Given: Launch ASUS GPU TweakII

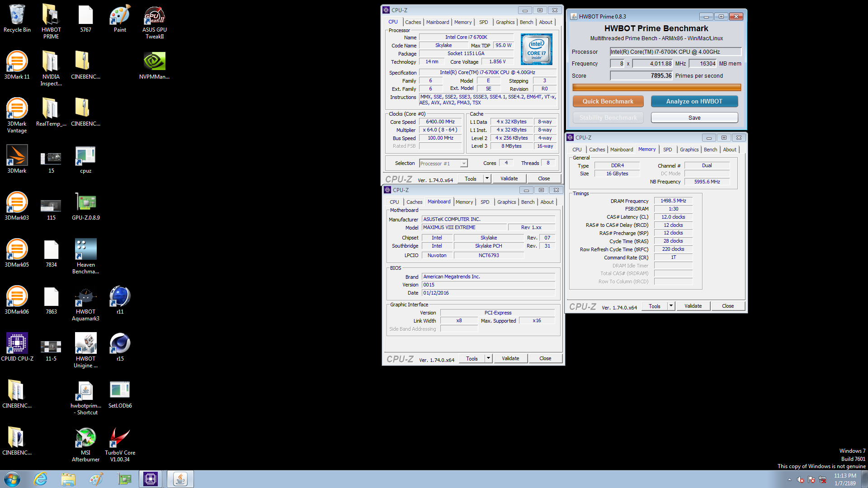Looking at the screenshot, I should pos(154,21).
